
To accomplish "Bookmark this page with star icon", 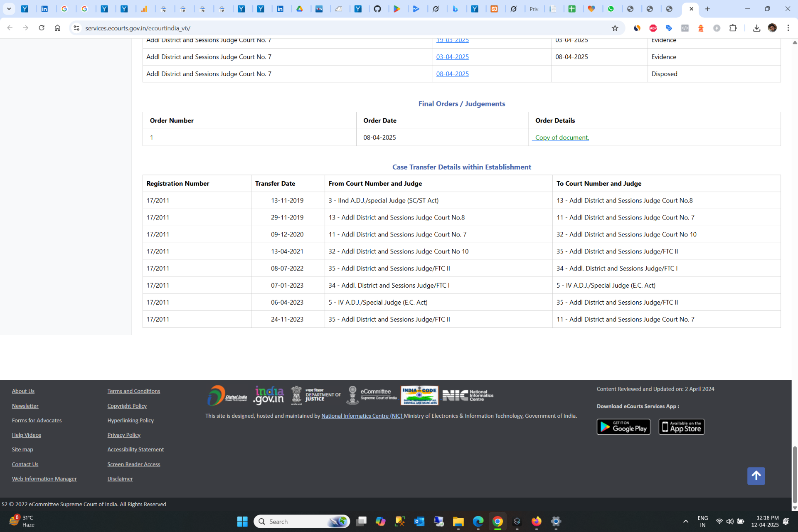I will (x=615, y=28).
